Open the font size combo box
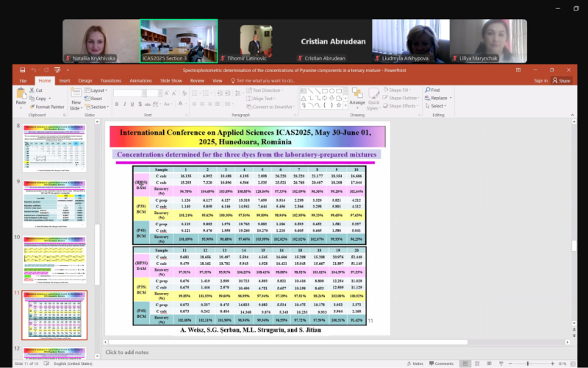This screenshot has width=588, height=368. [x=154, y=93]
